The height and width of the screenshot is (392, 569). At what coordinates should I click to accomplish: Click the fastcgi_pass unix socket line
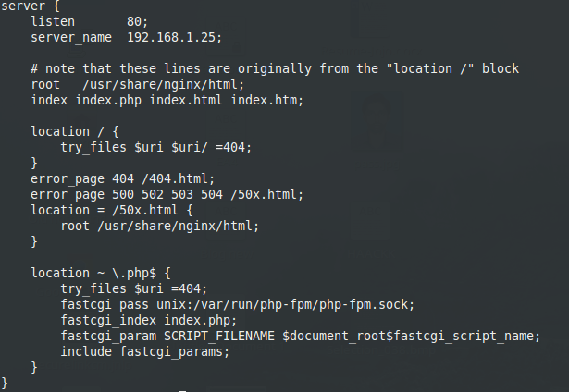(x=238, y=304)
